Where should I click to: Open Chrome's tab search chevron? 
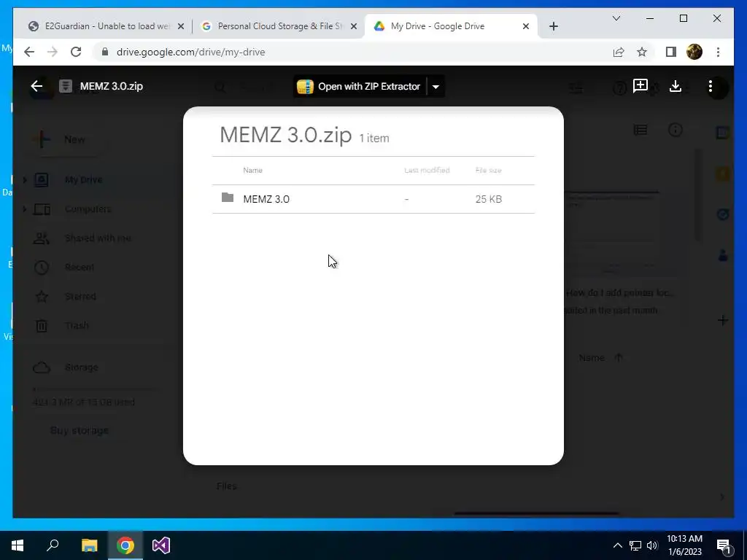616,18
